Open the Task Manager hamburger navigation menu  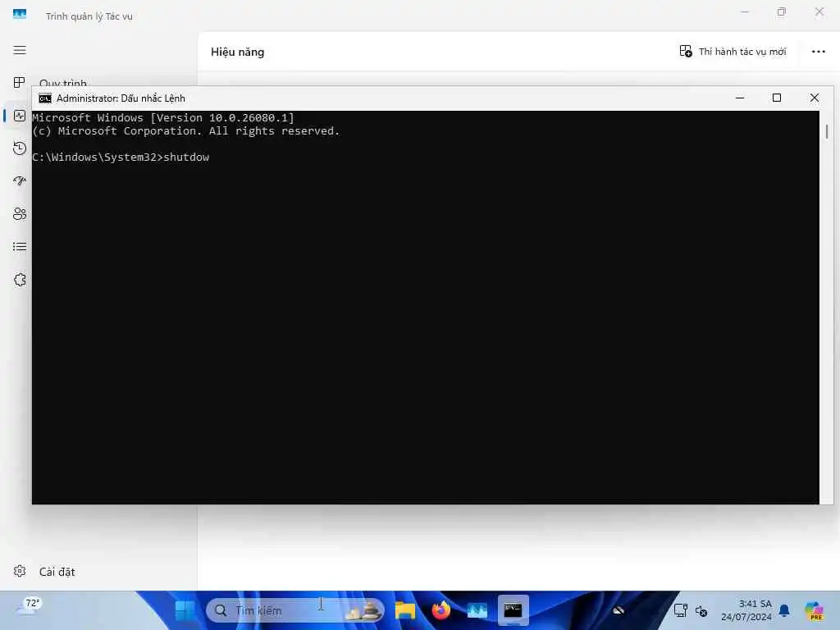[x=20, y=50]
